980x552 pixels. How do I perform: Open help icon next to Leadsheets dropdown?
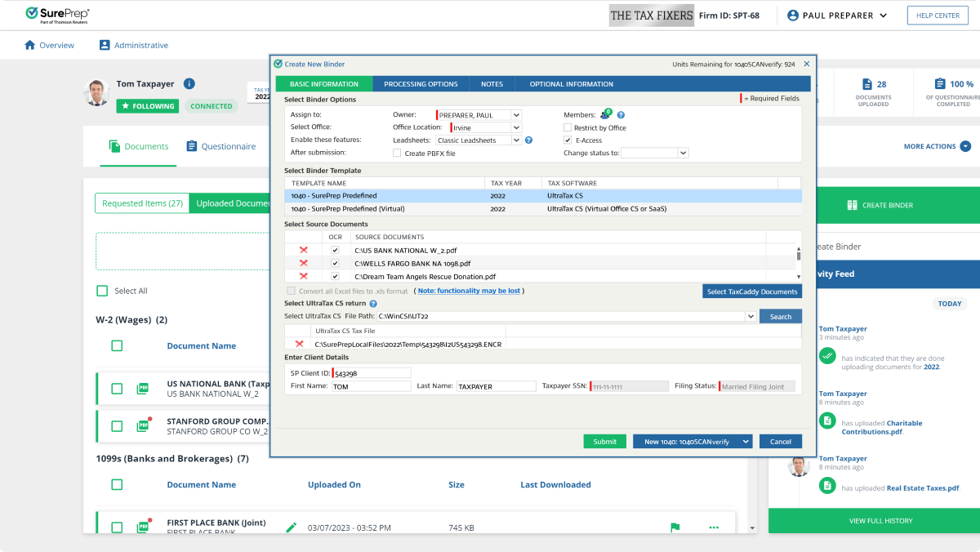click(529, 140)
